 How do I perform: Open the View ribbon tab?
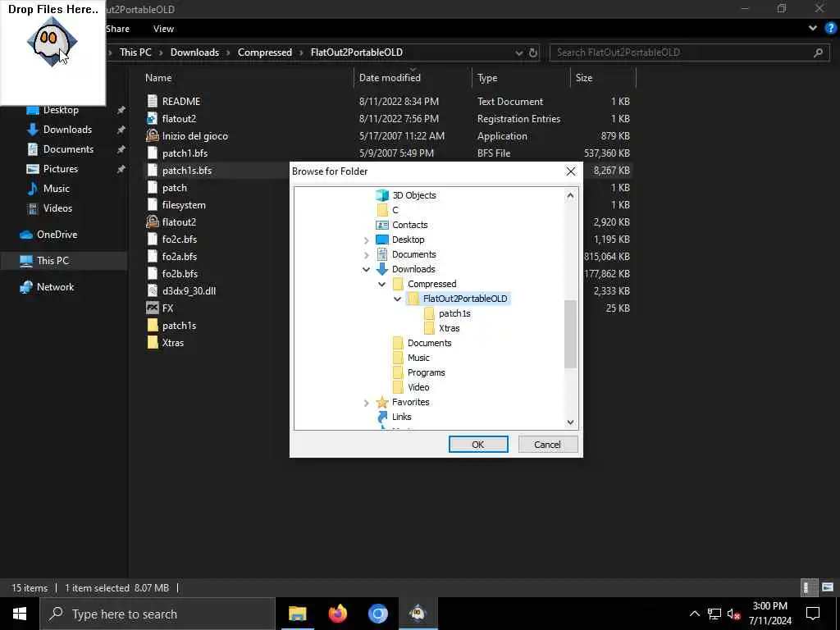(163, 29)
